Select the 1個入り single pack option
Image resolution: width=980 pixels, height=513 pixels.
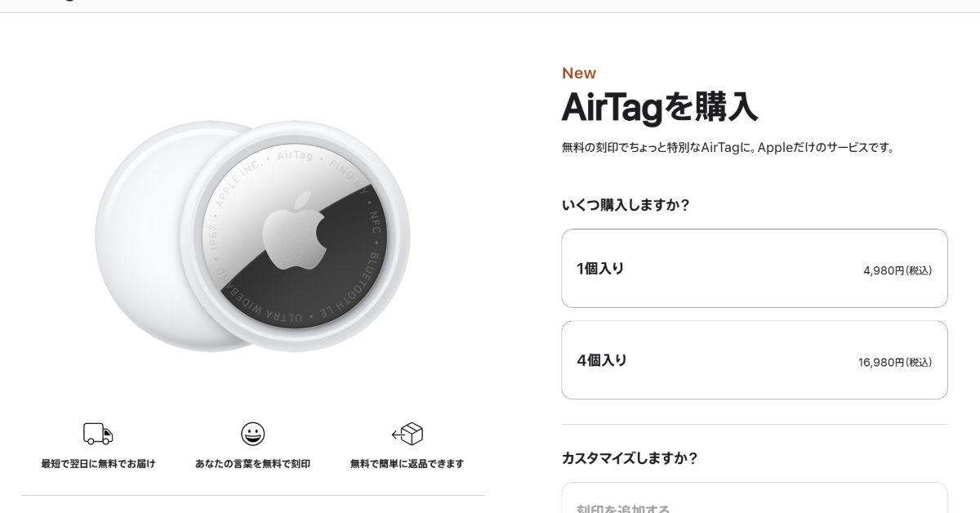pos(755,269)
